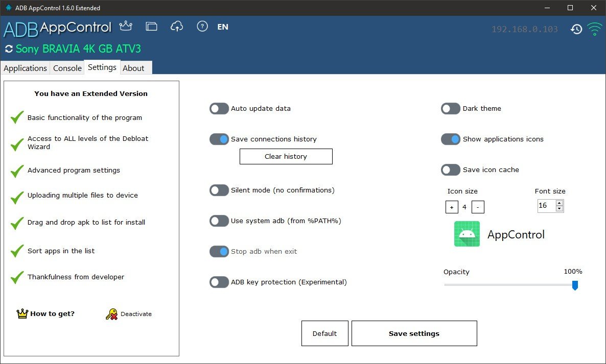This screenshot has width=606, height=364.
Task: Click 'You have an Extended Version' heading
Action: point(91,93)
